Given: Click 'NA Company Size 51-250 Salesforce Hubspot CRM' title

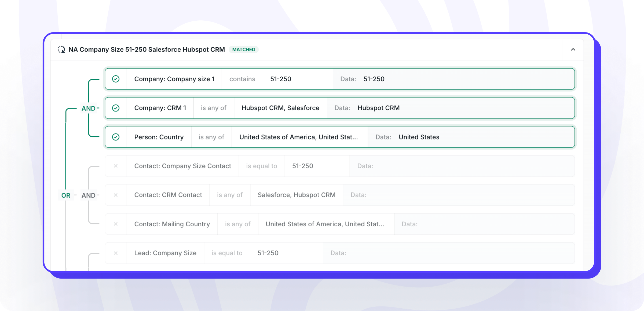Looking at the screenshot, I should [147, 50].
